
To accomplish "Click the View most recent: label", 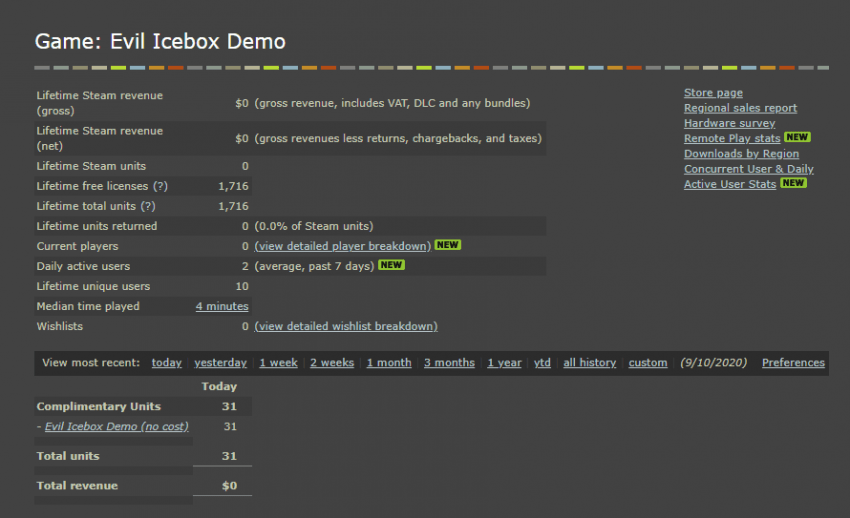I will [91, 362].
